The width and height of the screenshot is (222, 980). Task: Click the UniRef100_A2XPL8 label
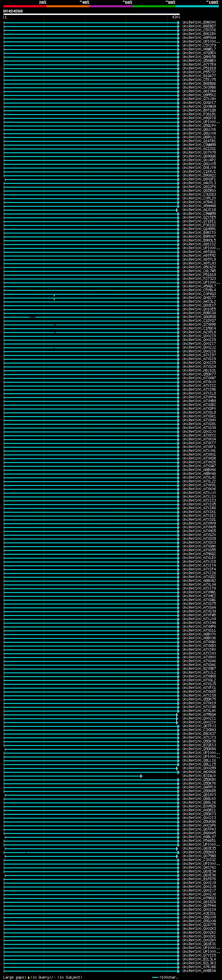pos(199,332)
